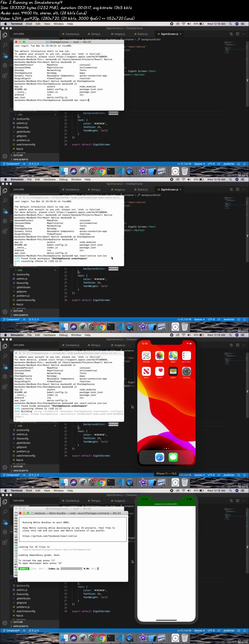Tap the Health app icon in the simulator
249x644 pixels.
(160, 371)
